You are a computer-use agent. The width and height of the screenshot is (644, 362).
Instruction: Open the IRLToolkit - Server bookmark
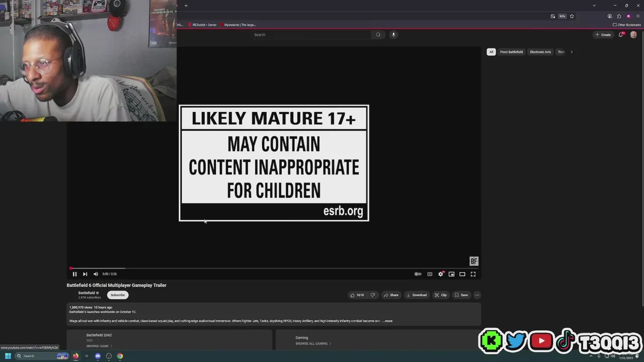tap(202, 25)
